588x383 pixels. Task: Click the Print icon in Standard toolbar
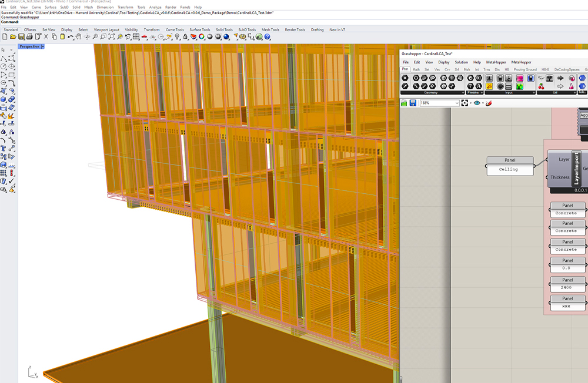[x=29, y=37]
